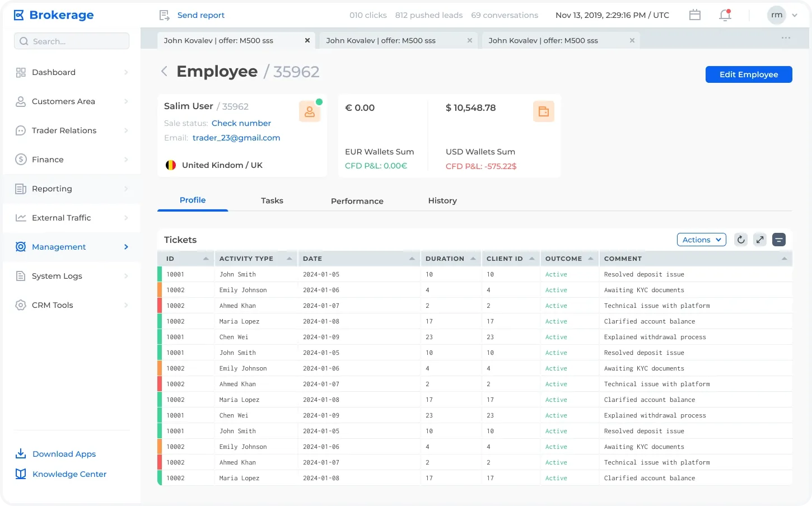Open External Traffic in the sidebar
This screenshot has width=812, height=506.
[72, 218]
